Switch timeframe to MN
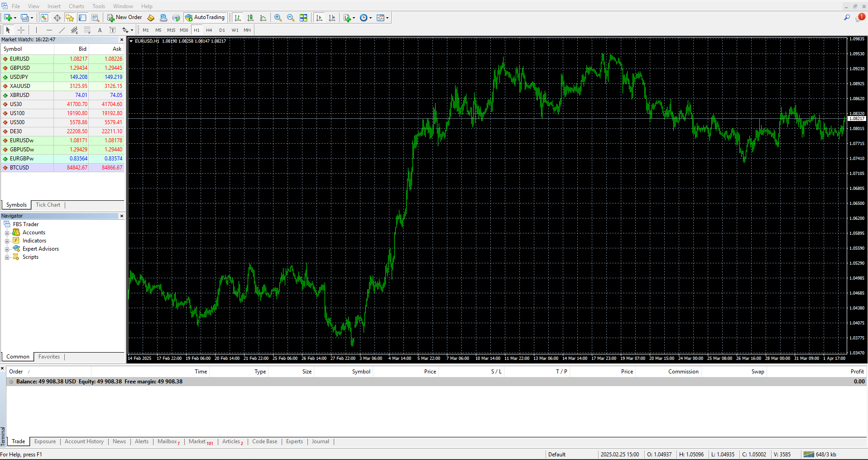This screenshot has height=460, width=868. point(247,30)
